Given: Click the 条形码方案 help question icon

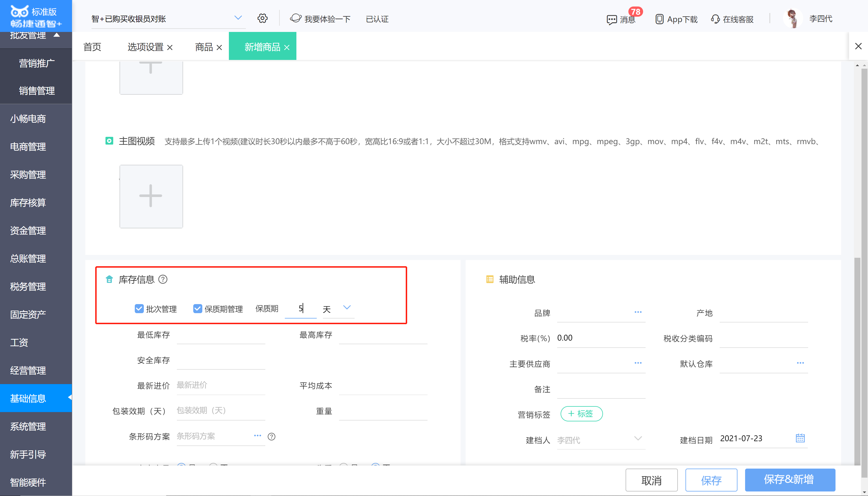Looking at the screenshot, I should [272, 436].
